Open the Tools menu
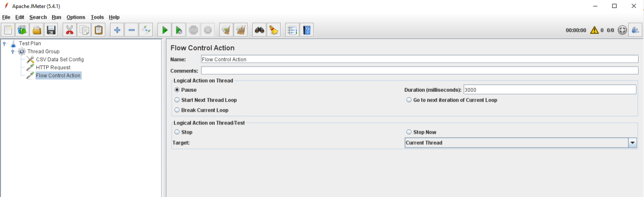Viewport: 644px width, 197px height. (97, 17)
